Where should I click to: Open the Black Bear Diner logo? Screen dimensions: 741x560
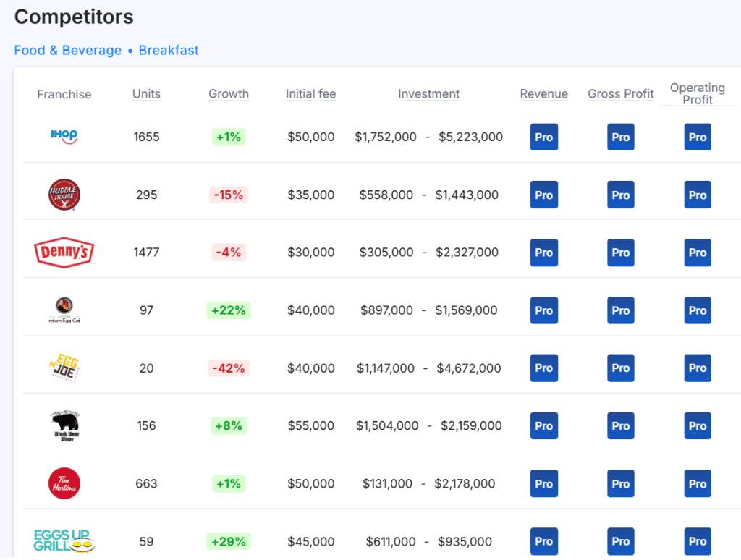pos(64,426)
